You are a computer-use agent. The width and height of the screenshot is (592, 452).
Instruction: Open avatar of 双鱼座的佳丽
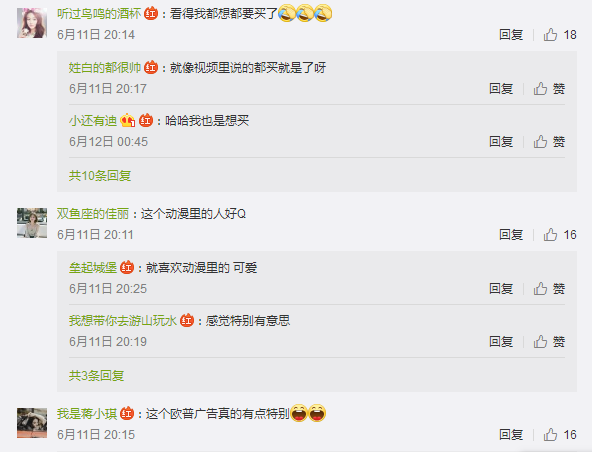coord(32,223)
